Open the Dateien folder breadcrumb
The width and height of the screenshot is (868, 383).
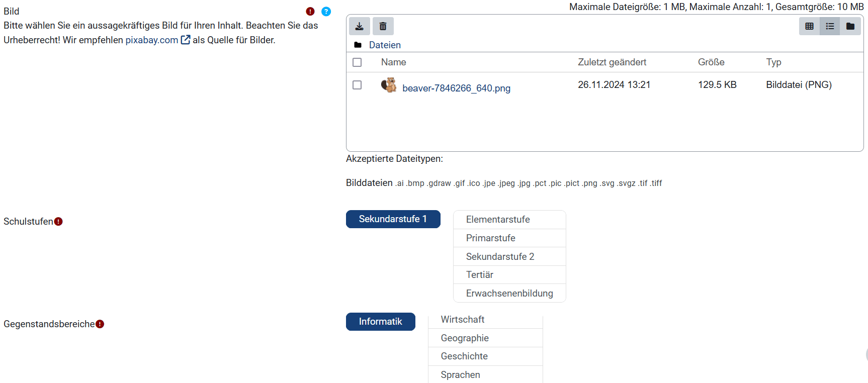[385, 45]
